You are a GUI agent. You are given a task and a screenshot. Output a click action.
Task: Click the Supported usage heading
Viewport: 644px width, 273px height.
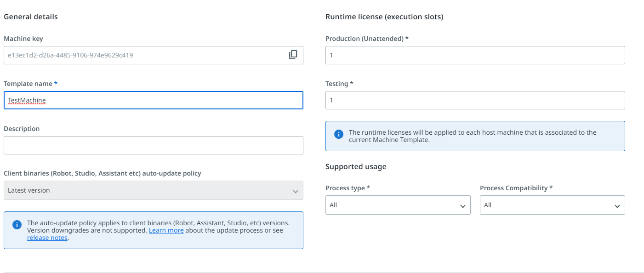pos(356,166)
